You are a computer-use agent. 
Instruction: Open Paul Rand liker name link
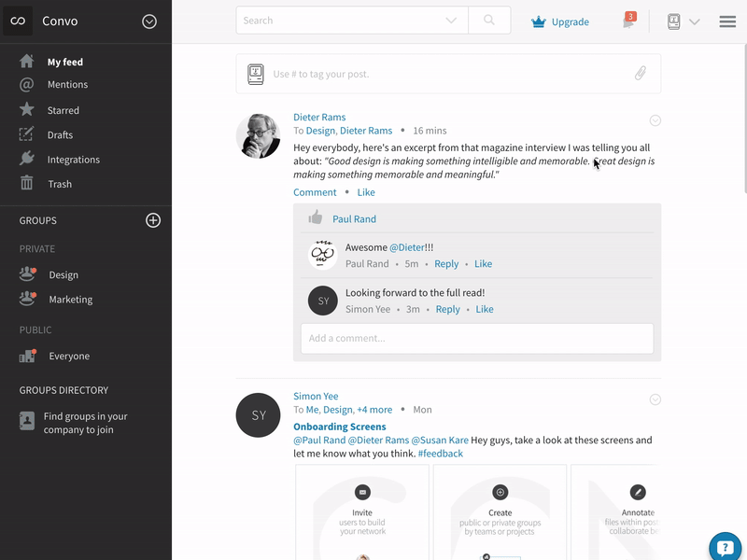354,219
